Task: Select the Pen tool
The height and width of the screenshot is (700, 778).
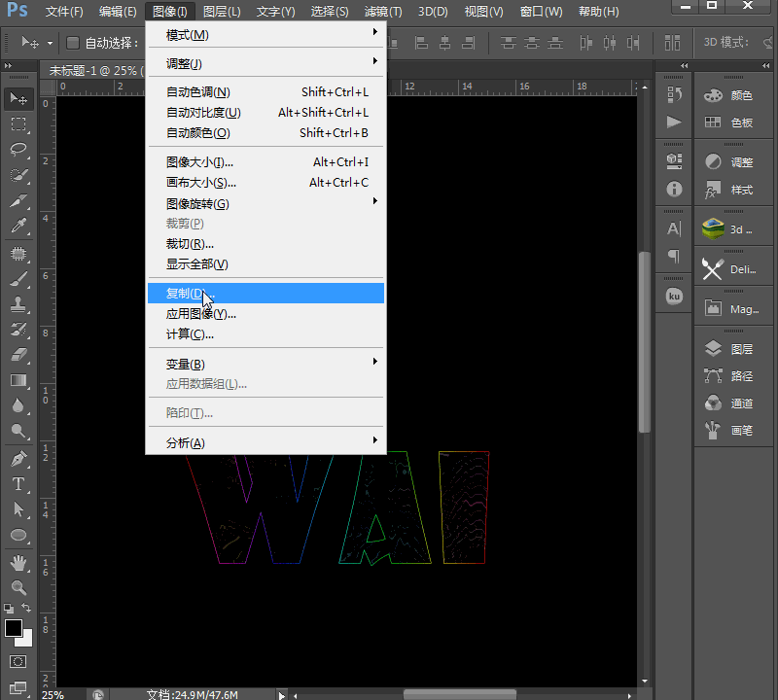Action: [x=18, y=459]
